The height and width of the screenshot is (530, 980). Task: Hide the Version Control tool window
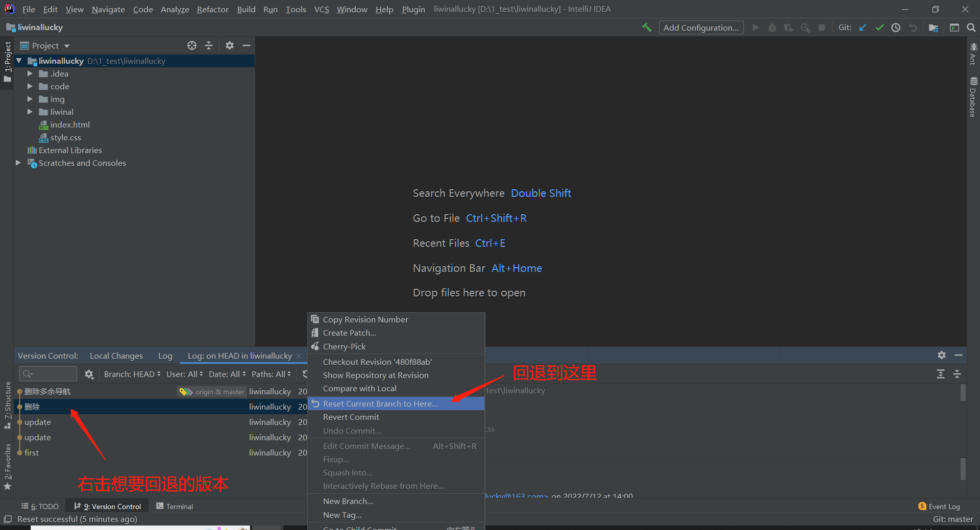(x=959, y=355)
